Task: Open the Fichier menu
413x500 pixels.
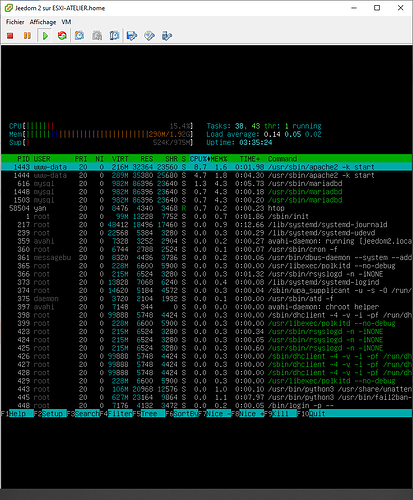Action: click(15, 22)
